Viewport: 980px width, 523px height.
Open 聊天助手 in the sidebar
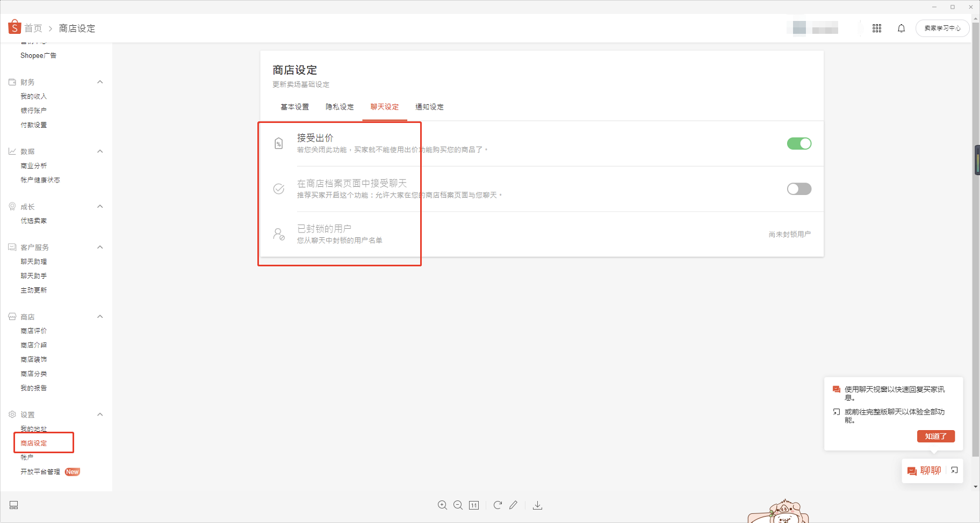[33, 275]
